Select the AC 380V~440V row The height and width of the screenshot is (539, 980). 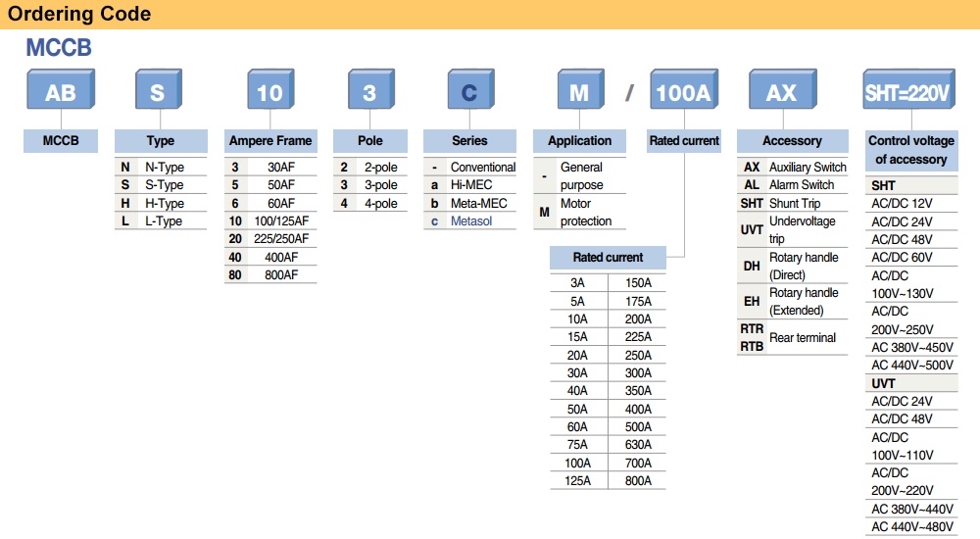(x=911, y=509)
